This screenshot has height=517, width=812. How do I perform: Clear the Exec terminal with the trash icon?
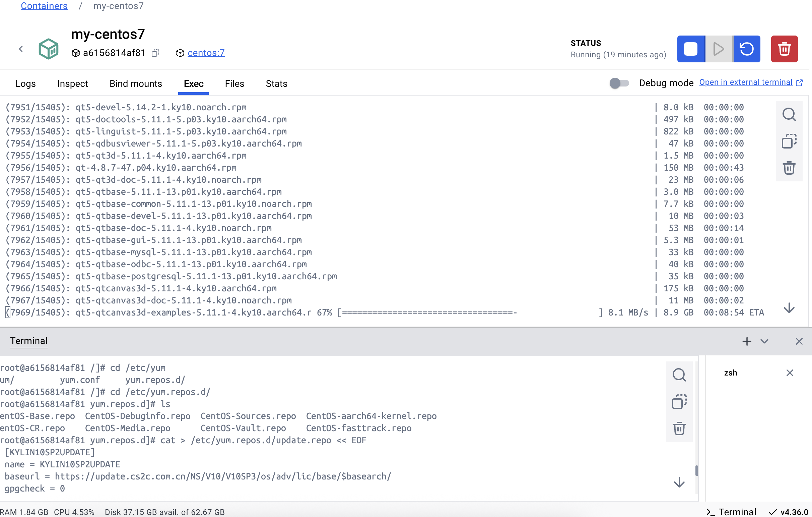coord(789,168)
